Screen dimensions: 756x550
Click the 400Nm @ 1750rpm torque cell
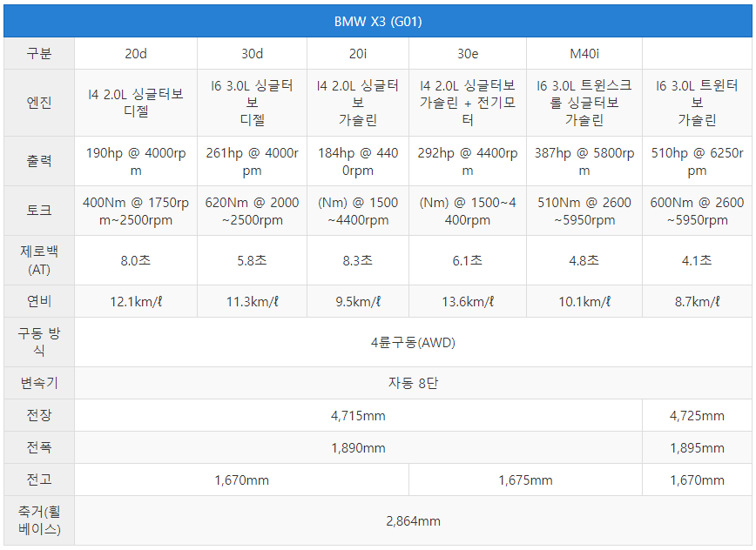coord(136,211)
